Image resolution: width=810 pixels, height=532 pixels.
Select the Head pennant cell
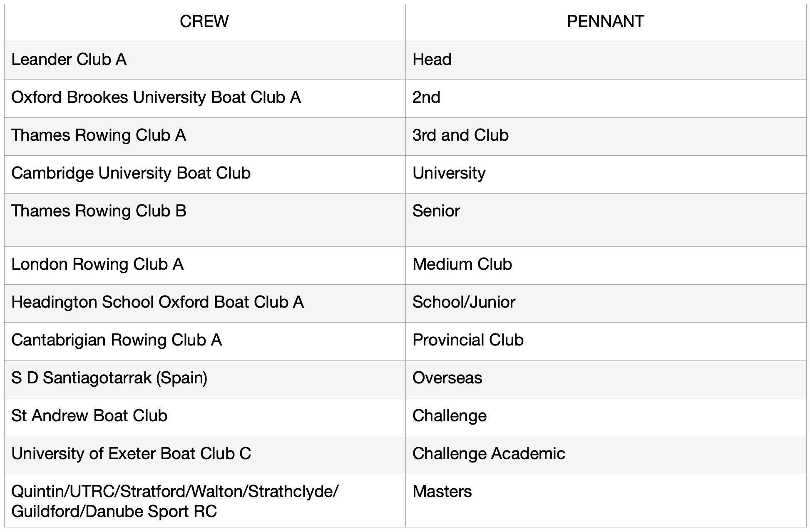[432, 60]
